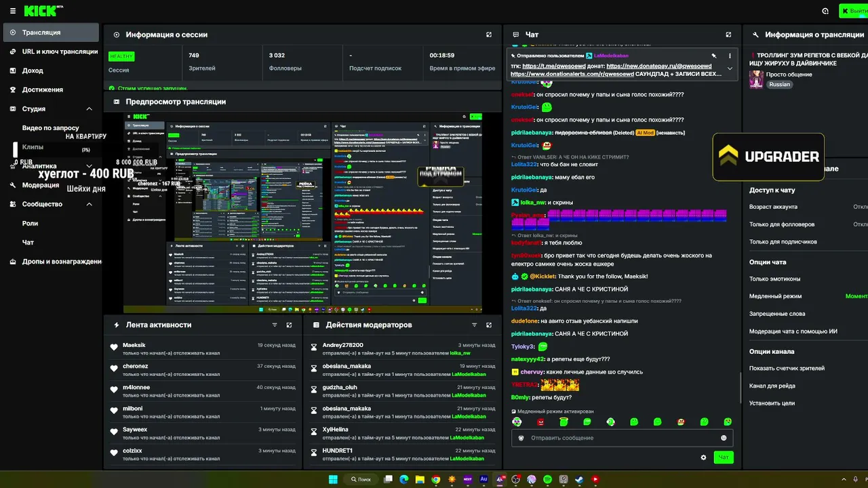This screenshot has width=868, height=488.
Task: Open Steam from the taskbar
Action: (x=579, y=479)
